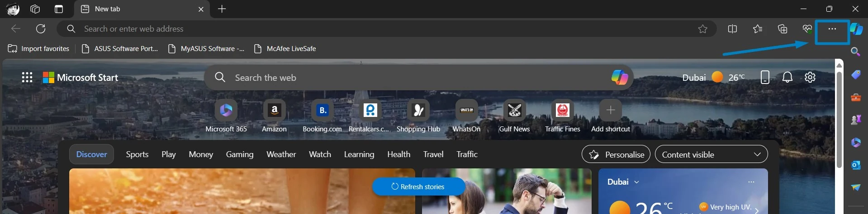Switch to the Gaming tab
Image resolution: width=868 pixels, height=214 pixels.
(240, 154)
